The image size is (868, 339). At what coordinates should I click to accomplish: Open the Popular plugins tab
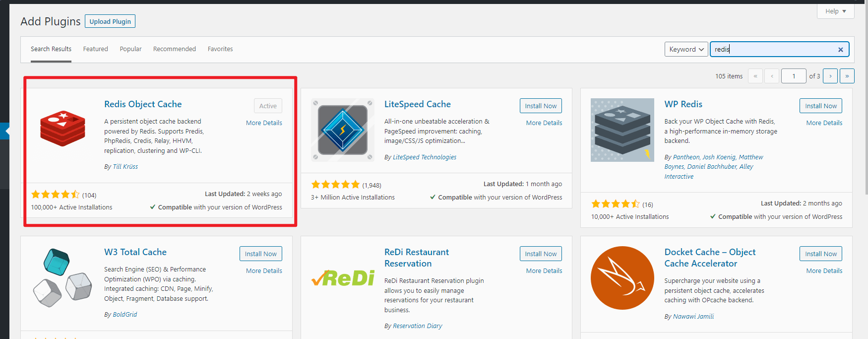(130, 49)
